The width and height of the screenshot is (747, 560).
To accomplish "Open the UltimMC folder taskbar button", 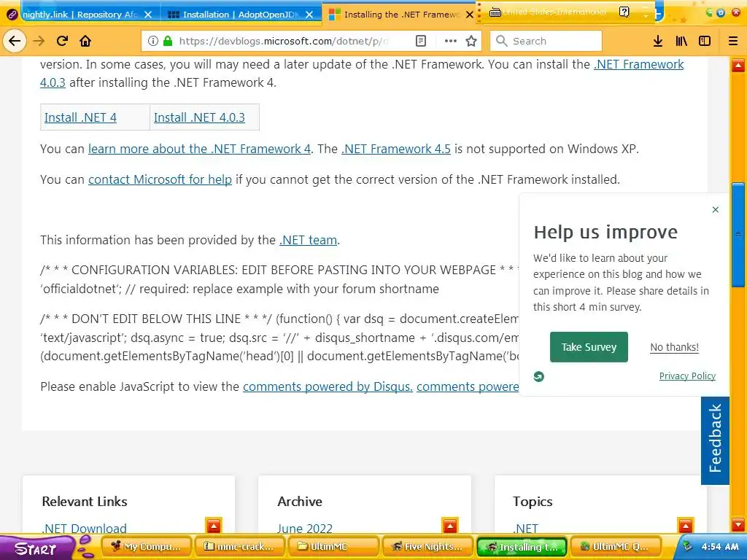I will pyautogui.click(x=333, y=546).
